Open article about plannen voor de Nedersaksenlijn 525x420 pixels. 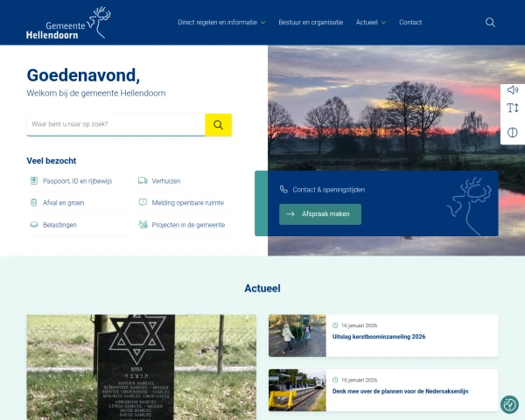click(x=400, y=391)
